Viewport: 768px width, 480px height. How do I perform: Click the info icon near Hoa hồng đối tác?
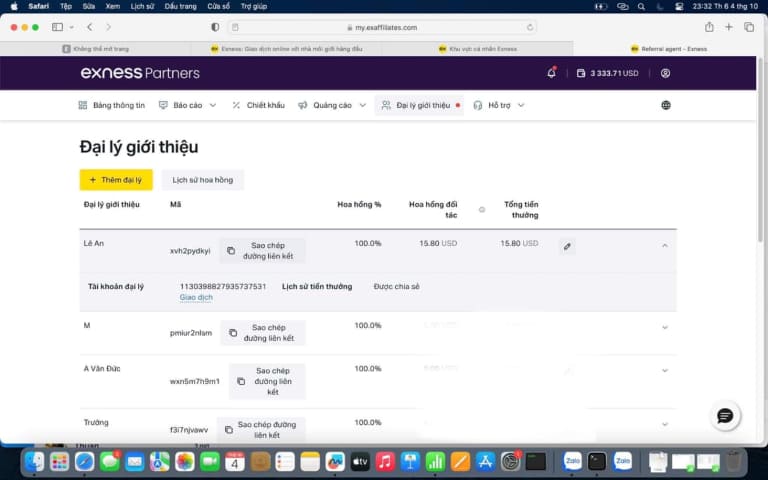point(481,209)
